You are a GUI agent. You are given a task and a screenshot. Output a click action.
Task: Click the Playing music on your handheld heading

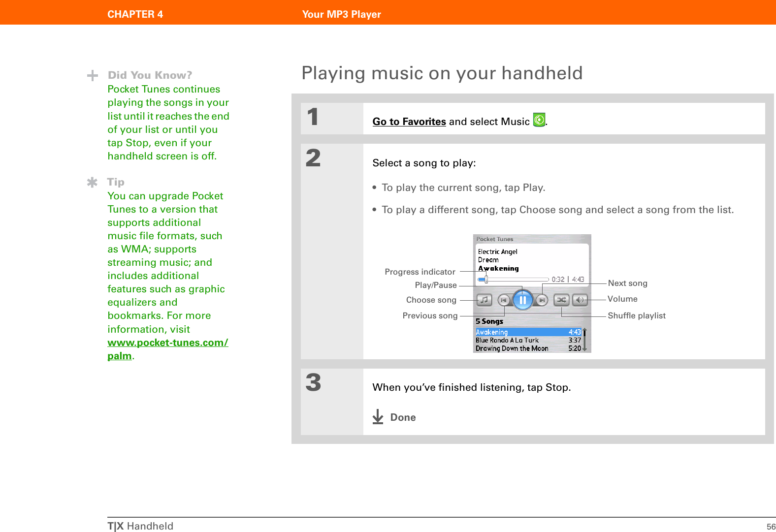(x=442, y=73)
